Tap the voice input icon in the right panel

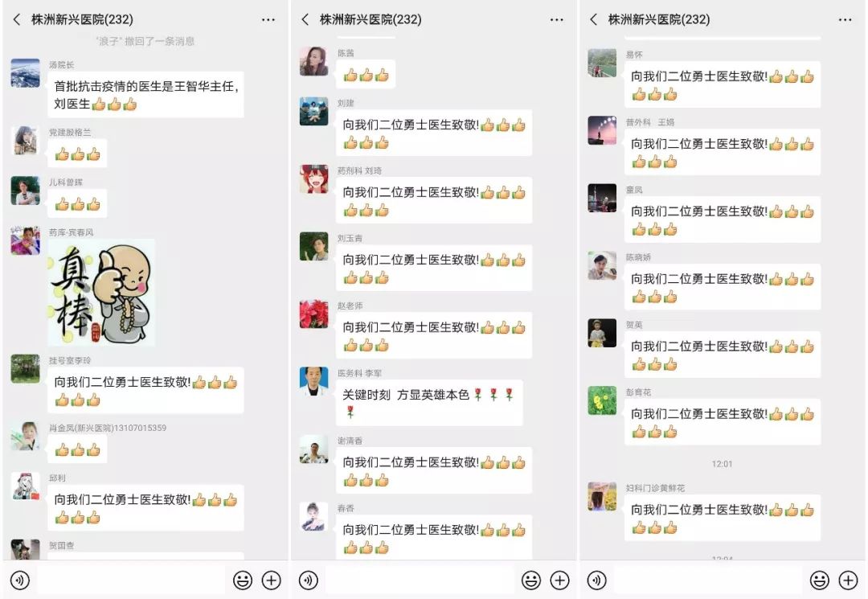(x=596, y=581)
